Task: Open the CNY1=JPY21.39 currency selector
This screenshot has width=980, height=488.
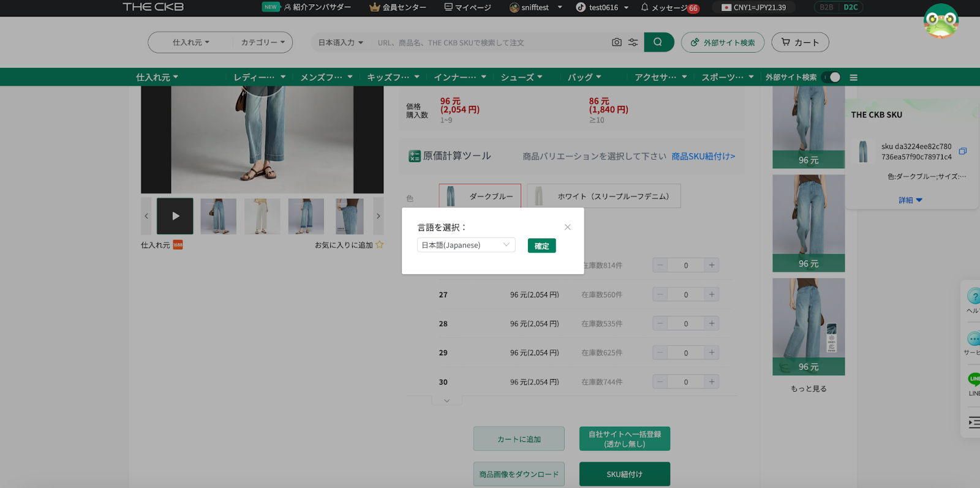Action: coord(754,7)
